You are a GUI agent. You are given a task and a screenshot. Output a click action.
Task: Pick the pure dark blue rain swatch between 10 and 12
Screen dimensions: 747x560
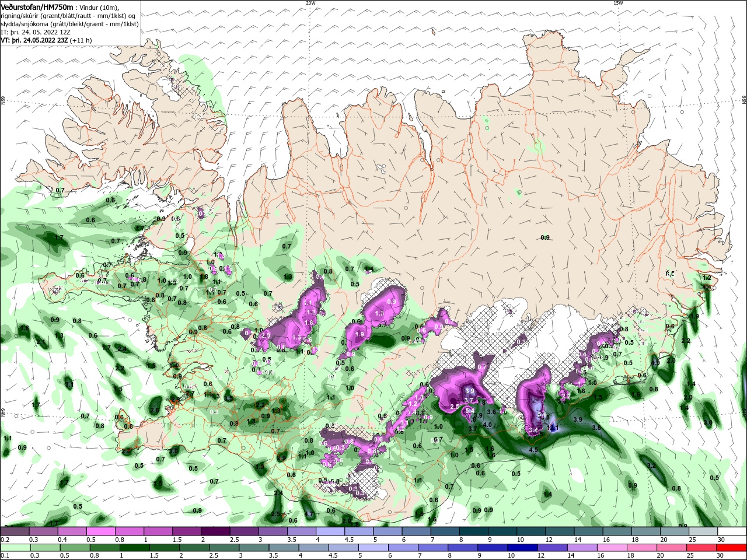coord(523,548)
